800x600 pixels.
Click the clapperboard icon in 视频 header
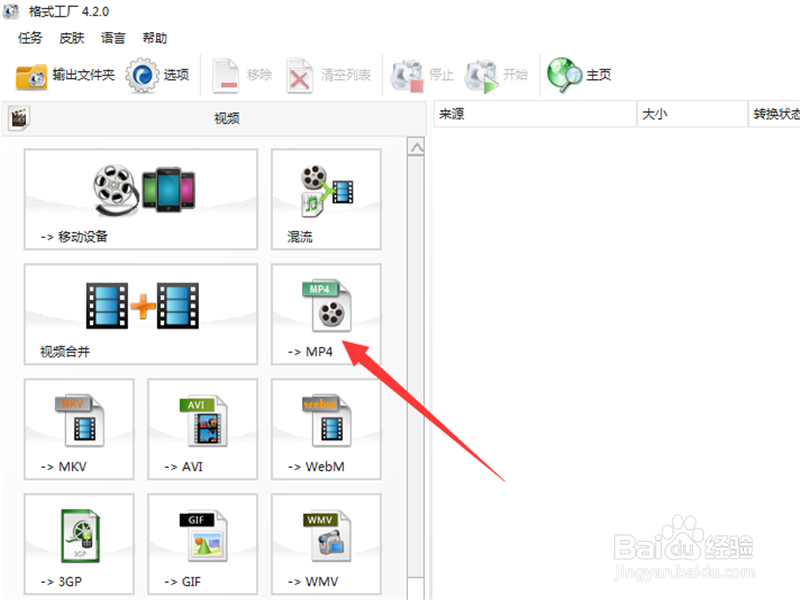click(19, 118)
